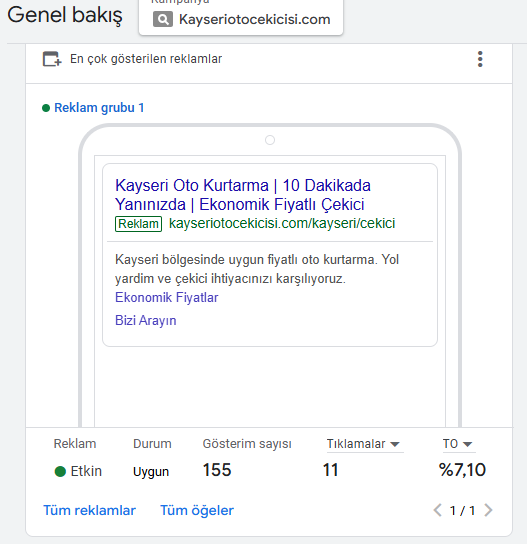Viewport: 527px width, 544px height.
Task: Click the search campaign magnifier icon
Action: click(x=163, y=19)
